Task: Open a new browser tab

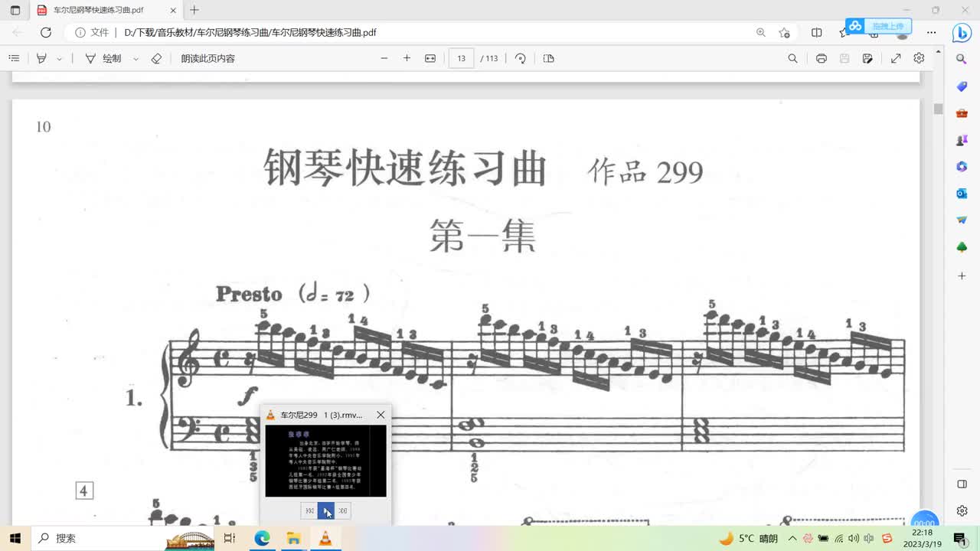Action: (x=194, y=10)
